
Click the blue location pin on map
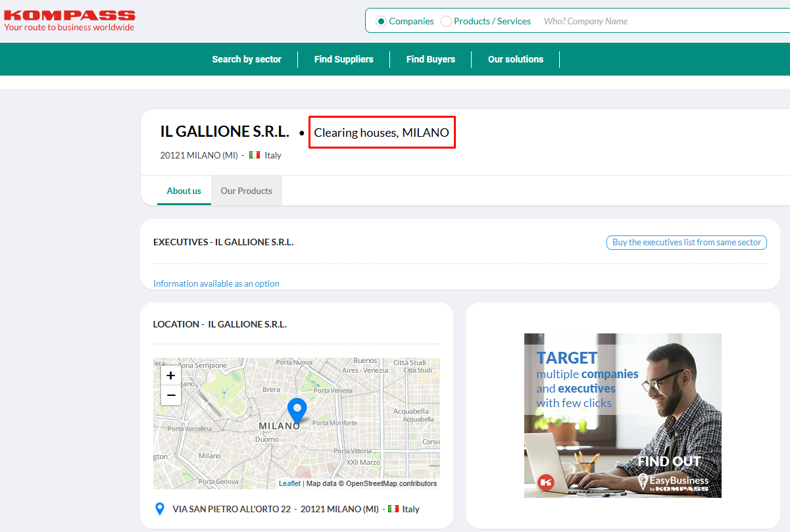click(297, 410)
